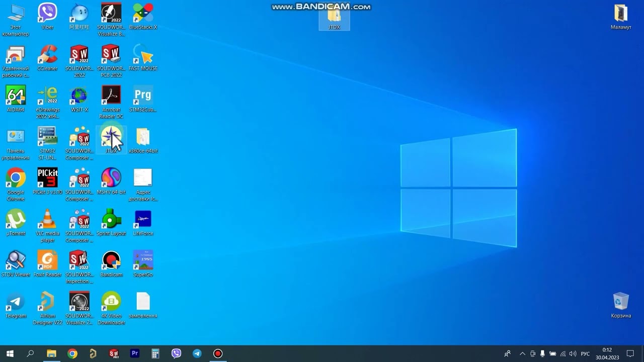Open the notification center icon

pos(630,353)
